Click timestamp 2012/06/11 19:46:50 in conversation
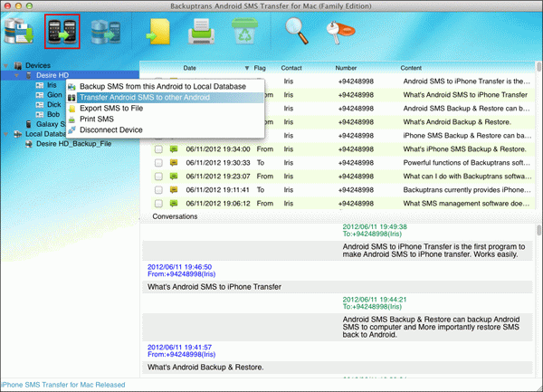Image resolution: width=543 pixels, height=392 pixels. click(x=180, y=267)
